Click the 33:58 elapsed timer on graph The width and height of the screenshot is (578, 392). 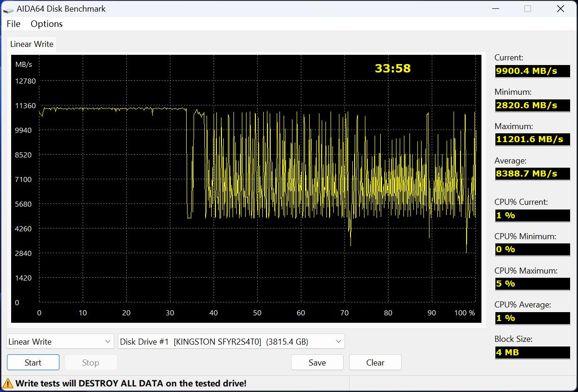393,68
